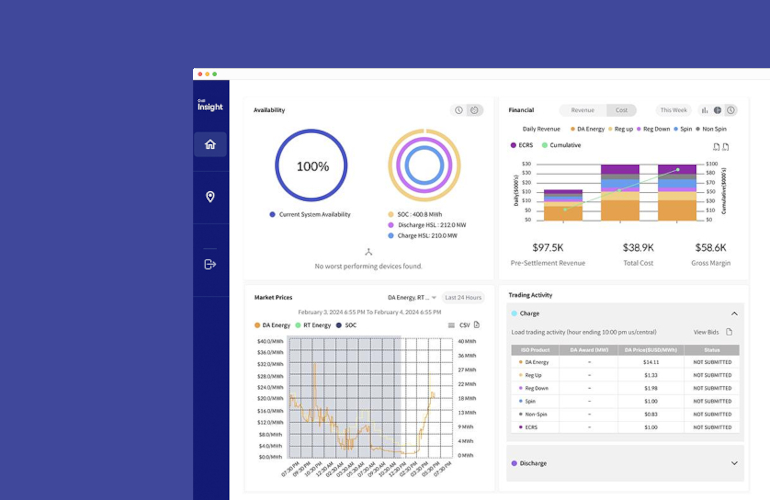770x500 pixels.
Task: Open Market Prices chart hamburger menu
Action: click(x=451, y=325)
